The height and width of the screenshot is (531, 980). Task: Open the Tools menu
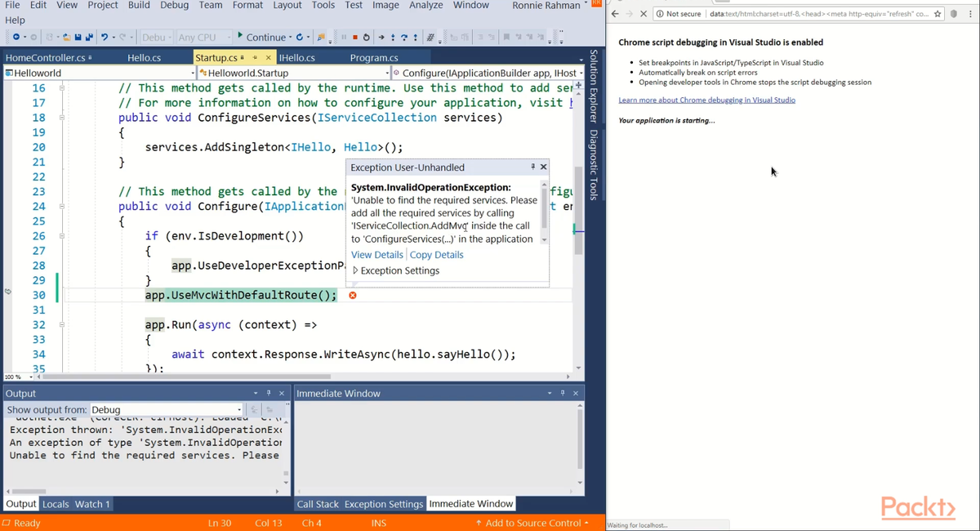coord(323,5)
